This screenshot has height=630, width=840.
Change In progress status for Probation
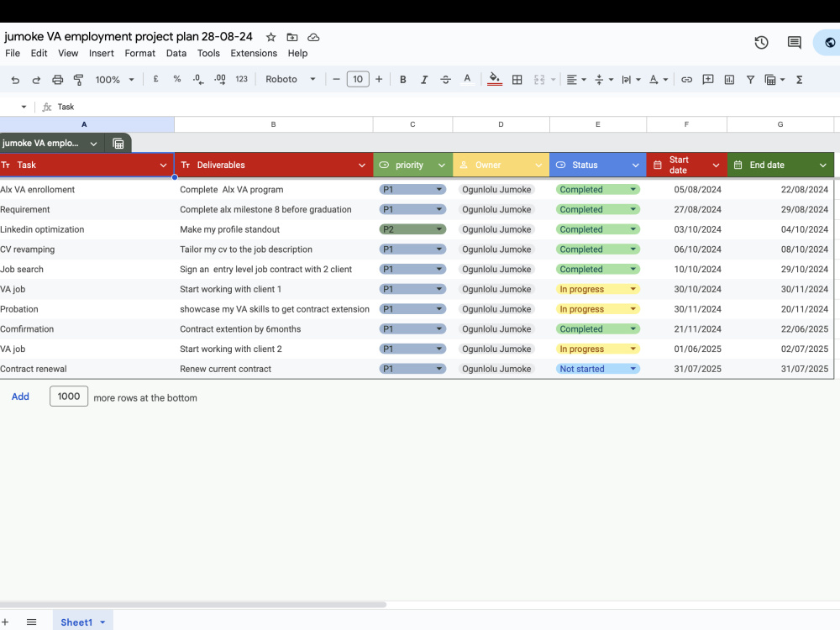(597, 309)
